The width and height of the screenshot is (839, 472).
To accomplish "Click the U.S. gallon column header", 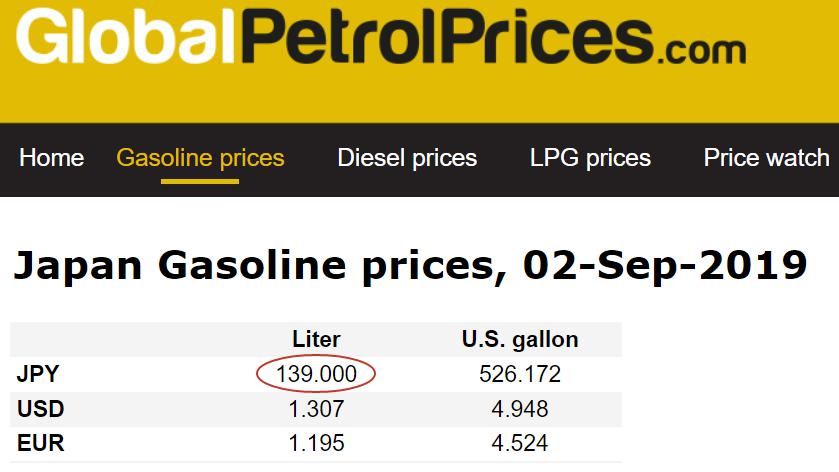I will pyautogui.click(x=519, y=340).
